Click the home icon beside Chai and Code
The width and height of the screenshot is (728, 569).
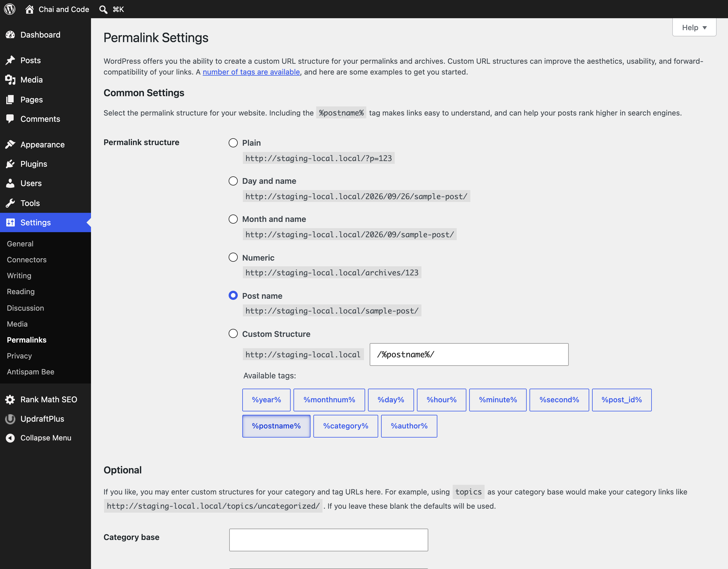click(x=29, y=9)
